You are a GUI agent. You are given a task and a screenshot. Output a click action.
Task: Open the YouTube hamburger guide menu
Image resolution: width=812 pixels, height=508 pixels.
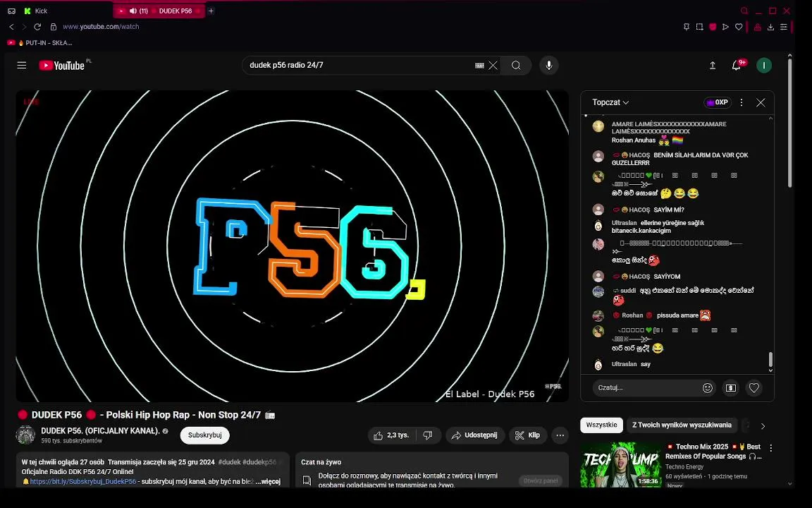[x=21, y=66]
